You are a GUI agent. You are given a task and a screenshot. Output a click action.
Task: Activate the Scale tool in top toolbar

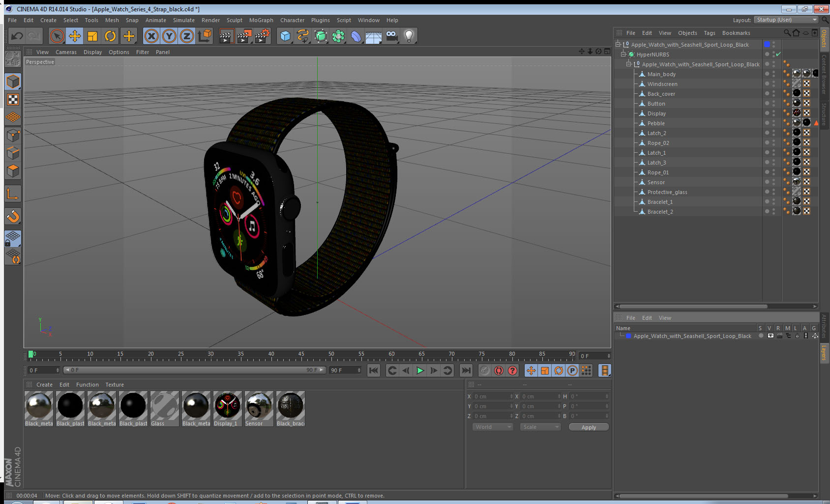92,36
